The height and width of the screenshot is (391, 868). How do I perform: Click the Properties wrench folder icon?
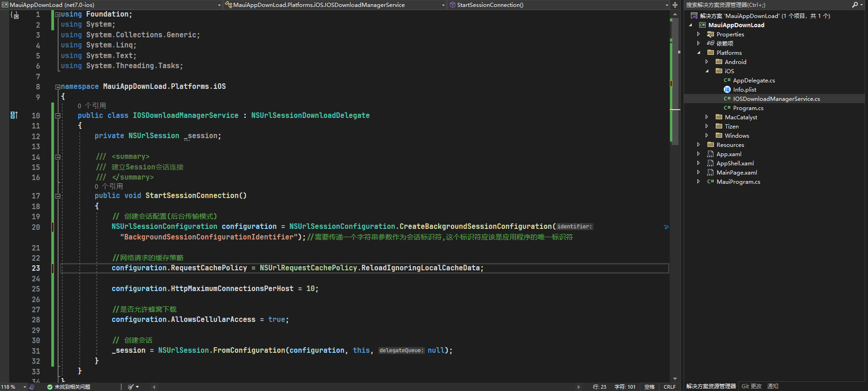[x=711, y=34]
